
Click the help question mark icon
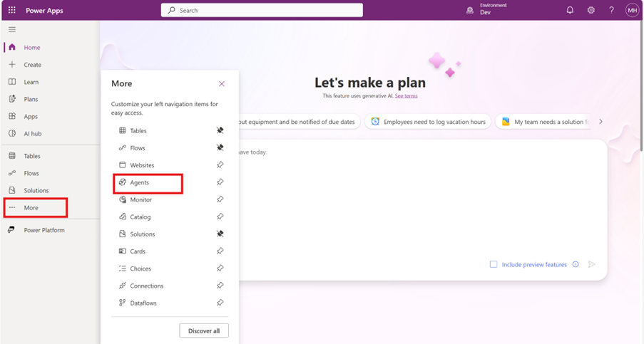coord(611,10)
